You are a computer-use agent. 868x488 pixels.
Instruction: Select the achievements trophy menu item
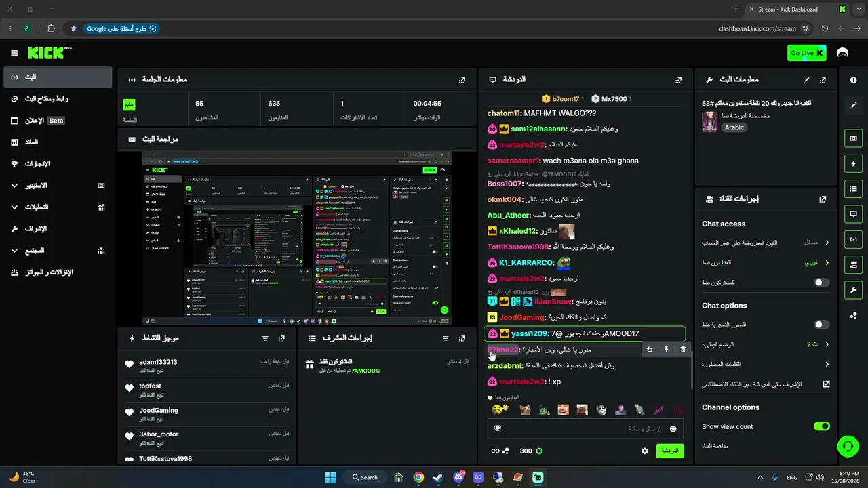click(58, 164)
